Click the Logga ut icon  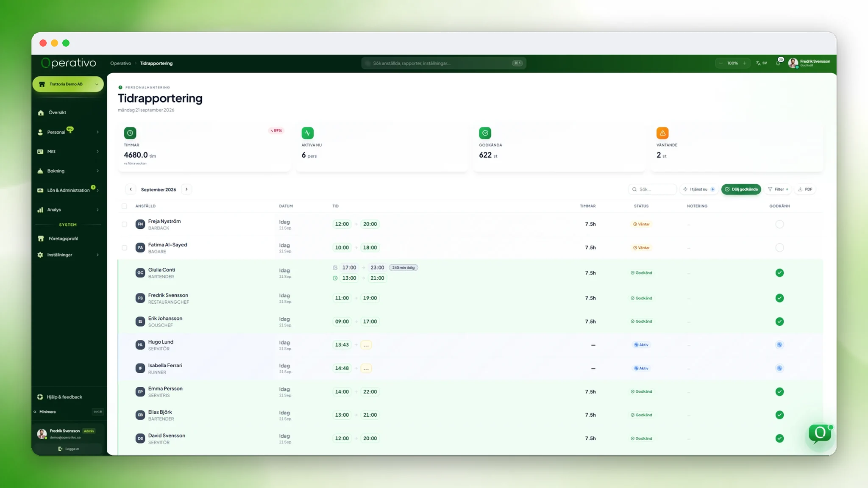(x=61, y=449)
